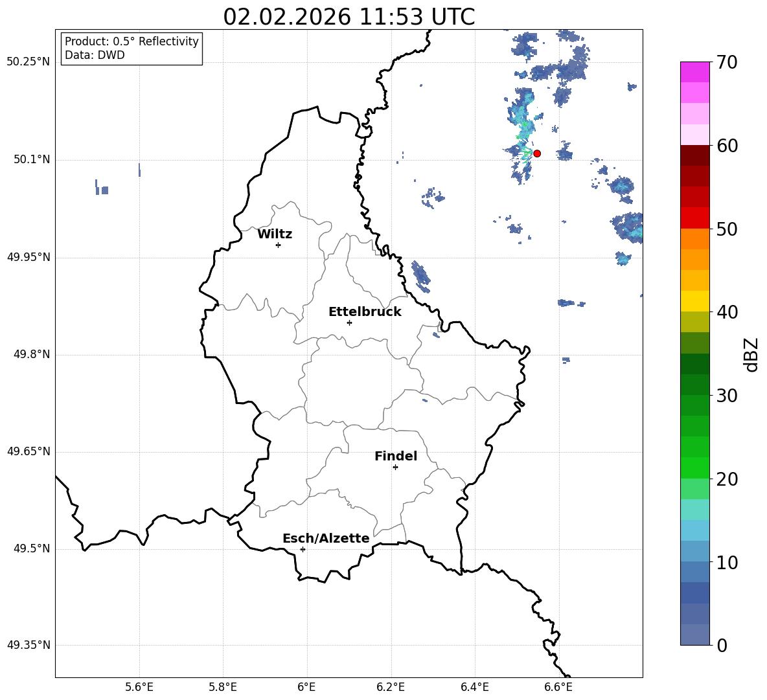This screenshot has width=767, height=700.
Task: Click the 5.8°E longitude label
Action: point(223,687)
